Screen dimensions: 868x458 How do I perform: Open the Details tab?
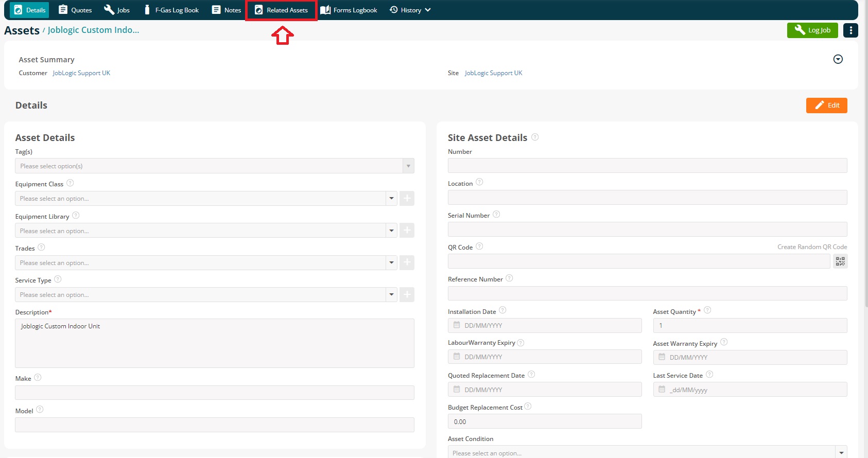[x=29, y=10]
